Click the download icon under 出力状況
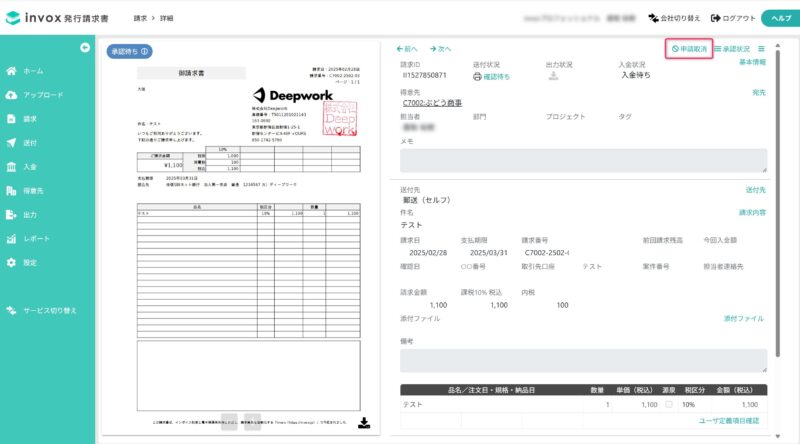The image size is (800, 444). pyautogui.click(x=553, y=76)
